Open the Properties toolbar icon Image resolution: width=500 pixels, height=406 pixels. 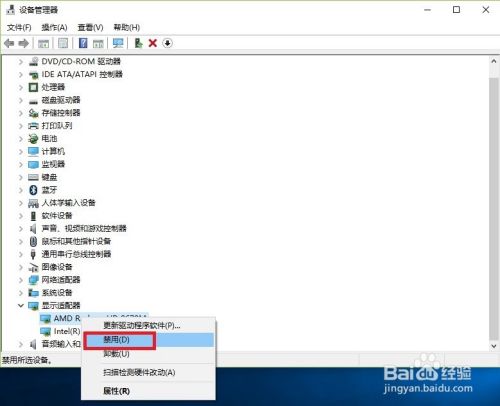(x=63, y=43)
